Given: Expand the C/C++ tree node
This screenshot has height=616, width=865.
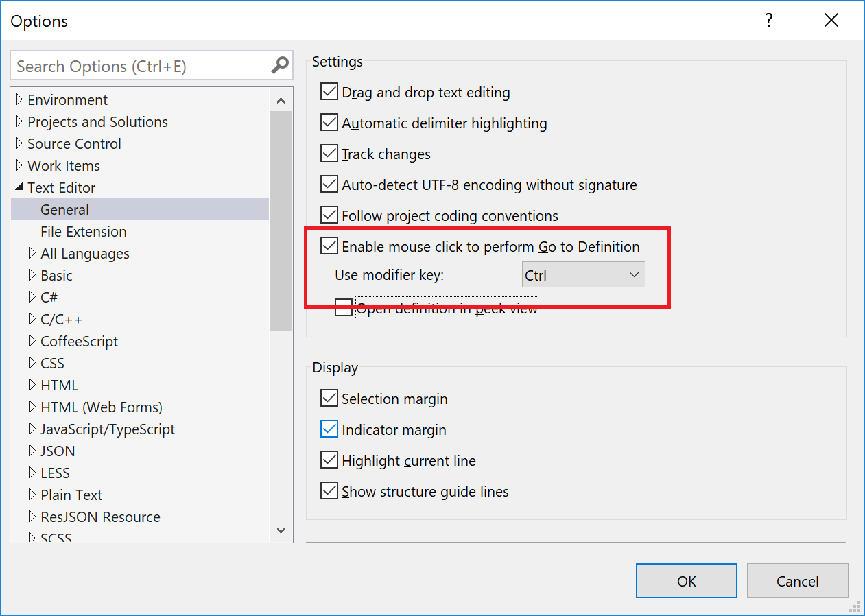Looking at the screenshot, I should [32, 319].
